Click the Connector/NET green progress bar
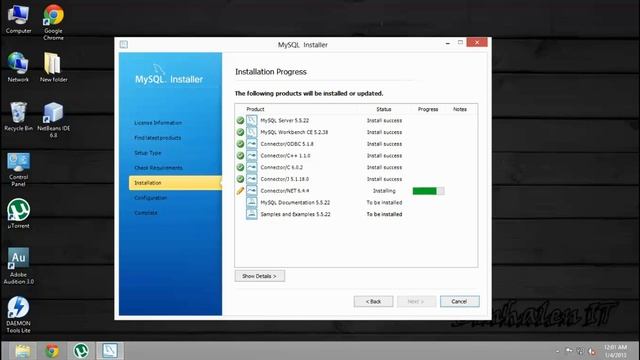The width and height of the screenshot is (640, 360). [x=429, y=191]
